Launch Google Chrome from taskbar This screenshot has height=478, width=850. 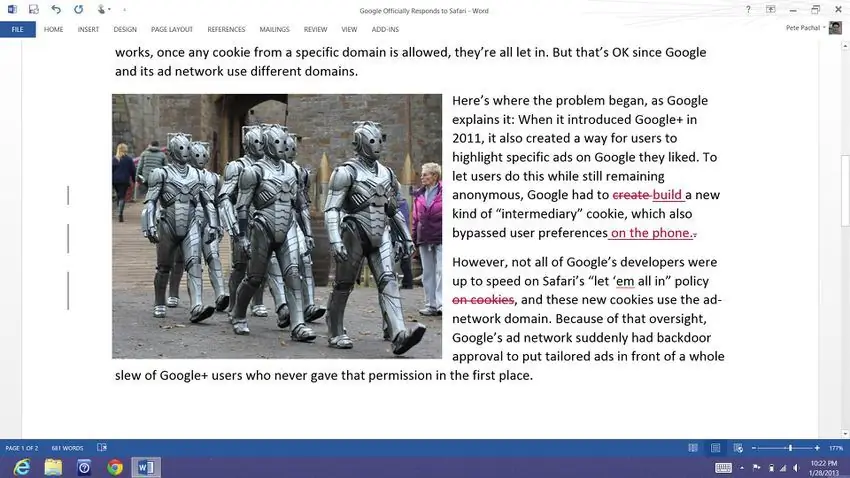click(115, 467)
